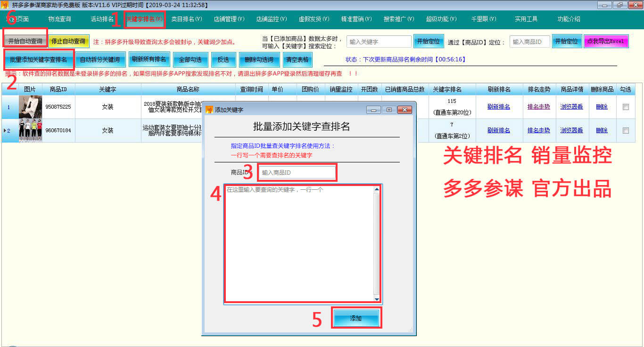Focus the 输入商品ID field in toolbar

[x=529, y=42]
